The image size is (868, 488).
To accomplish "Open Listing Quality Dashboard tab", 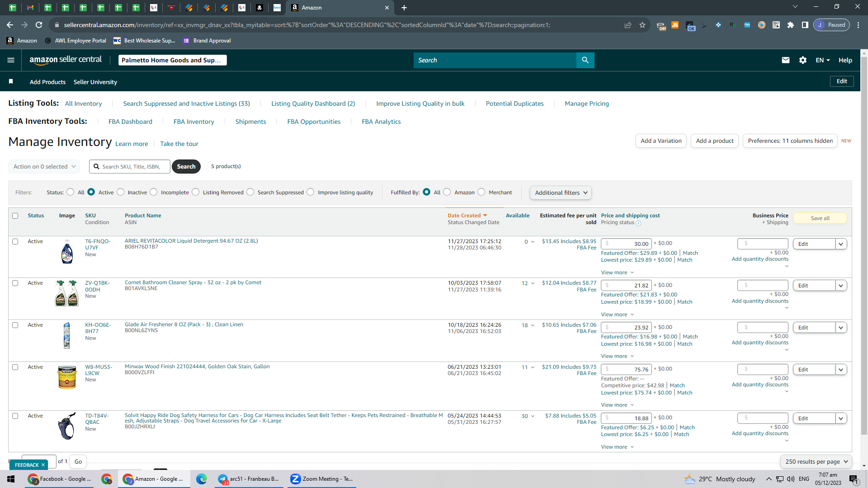I will click(313, 104).
